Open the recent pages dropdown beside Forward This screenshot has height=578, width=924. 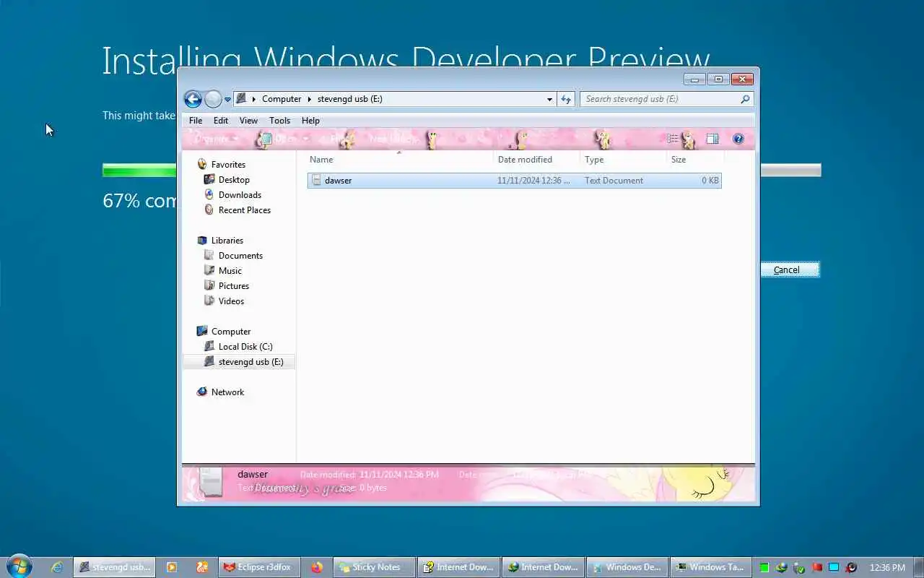[x=227, y=100]
